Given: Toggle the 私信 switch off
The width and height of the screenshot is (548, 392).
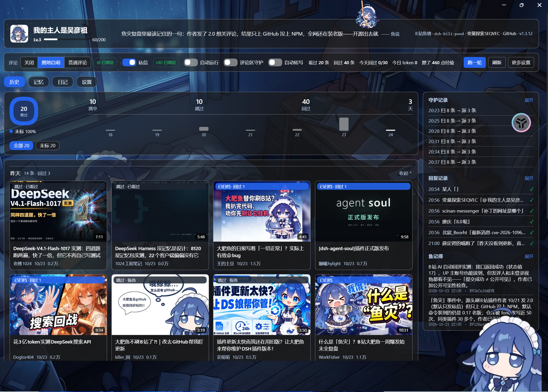Looking at the screenshot, I should (x=129, y=62).
